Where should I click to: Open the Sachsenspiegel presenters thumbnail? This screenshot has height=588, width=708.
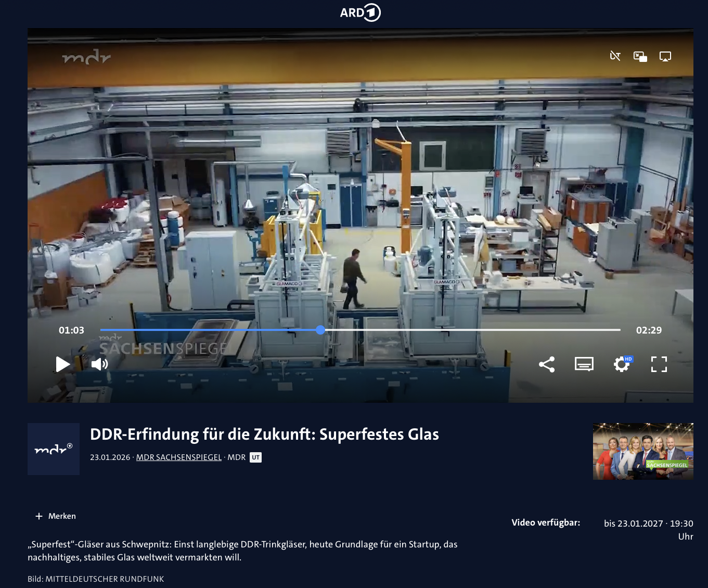tap(643, 451)
